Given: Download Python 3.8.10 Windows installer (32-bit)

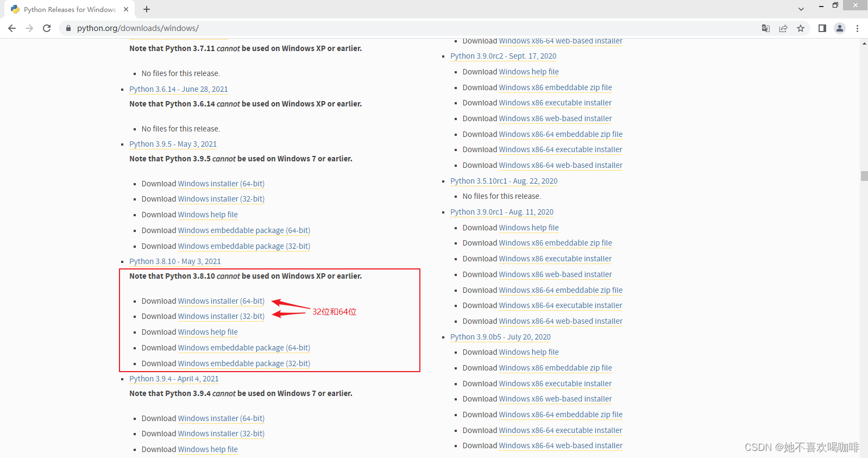Looking at the screenshot, I should (x=221, y=316).
